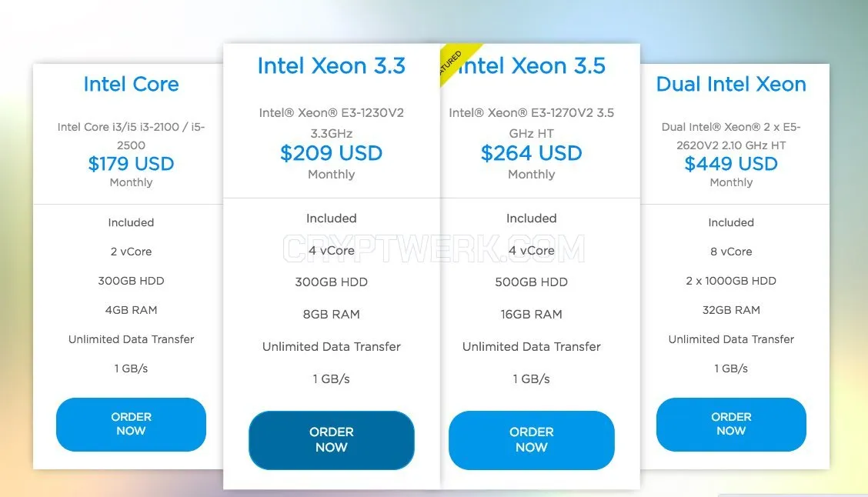Order the Intel Xeon 3.3 plan
The height and width of the screenshot is (497, 868).
coord(332,440)
